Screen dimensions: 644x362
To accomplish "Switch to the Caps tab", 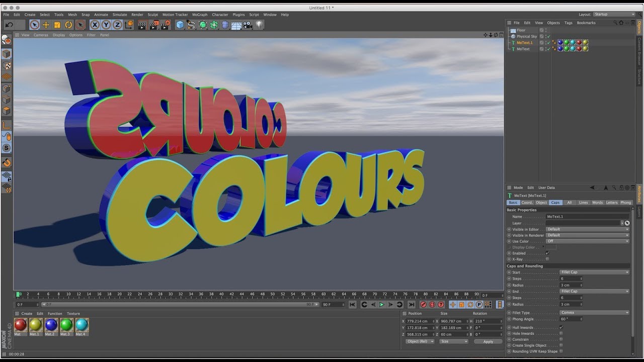I will [555, 203].
